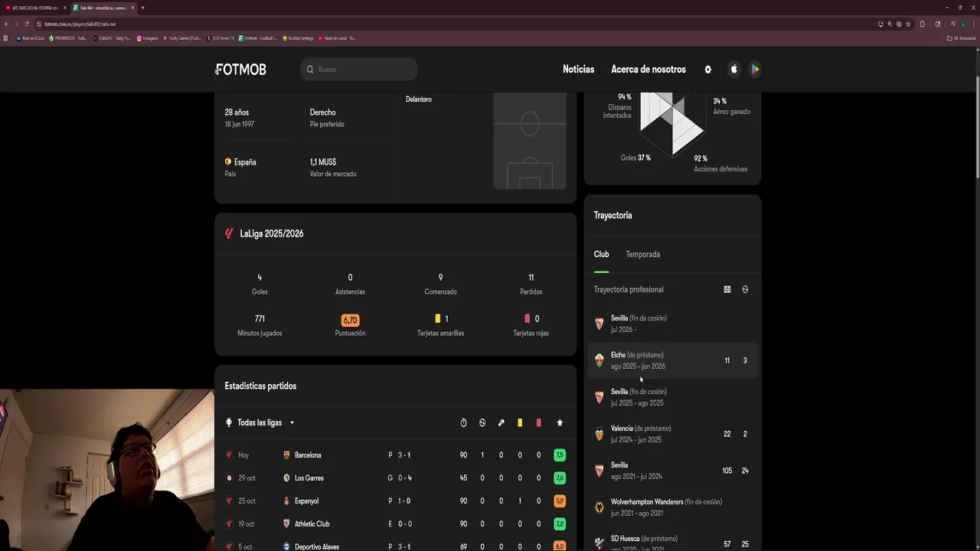Image resolution: width=980 pixels, height=551 pixels.
Task: Open the Hoy Barcelona 3-1 match row
Action: (395, 455)
